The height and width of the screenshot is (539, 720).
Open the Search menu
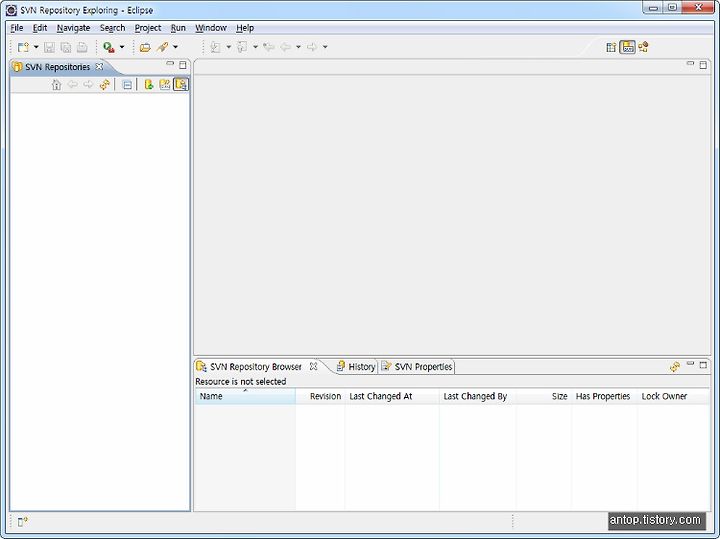coord(112,28)
